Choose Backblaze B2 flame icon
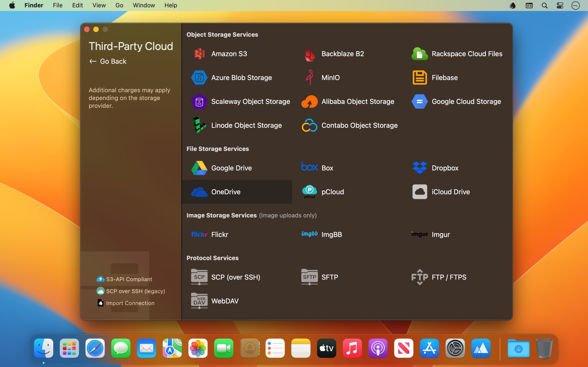 310,54
